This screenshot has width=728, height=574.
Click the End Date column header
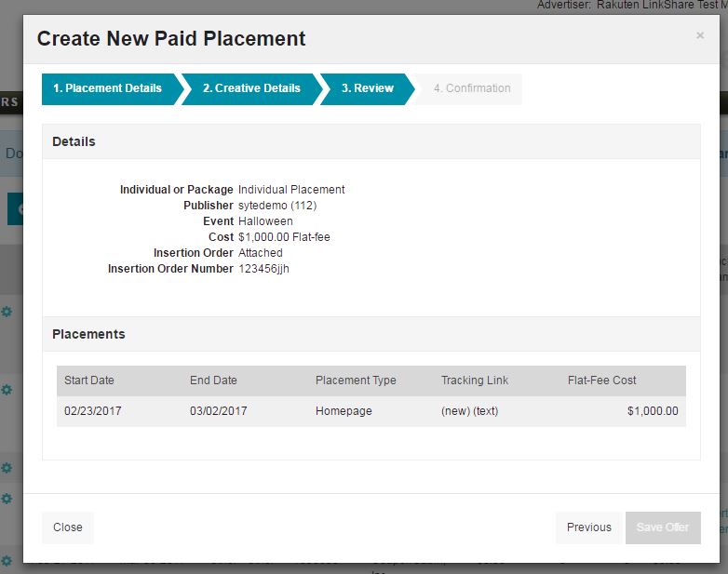tap(213, 380)
